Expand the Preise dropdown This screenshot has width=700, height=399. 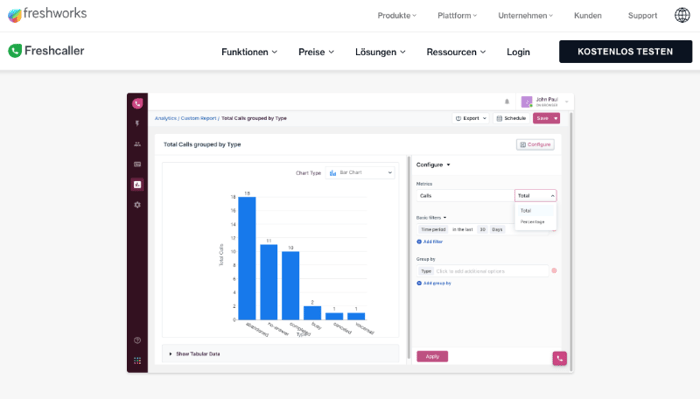(x=316, y=52)
